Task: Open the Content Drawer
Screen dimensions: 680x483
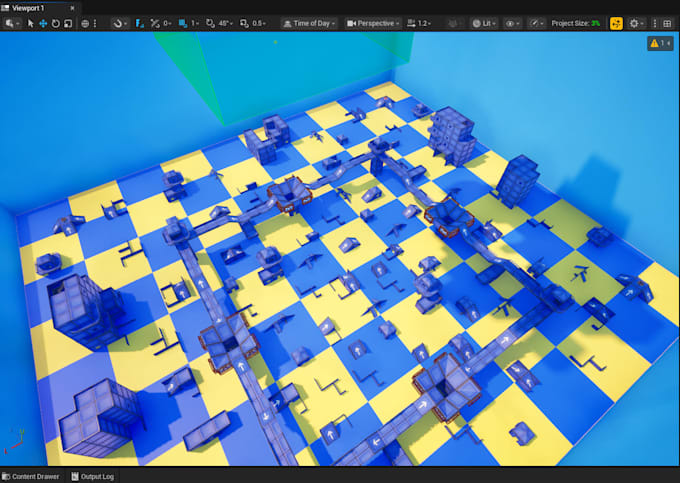Action: (x=30, y=476)
